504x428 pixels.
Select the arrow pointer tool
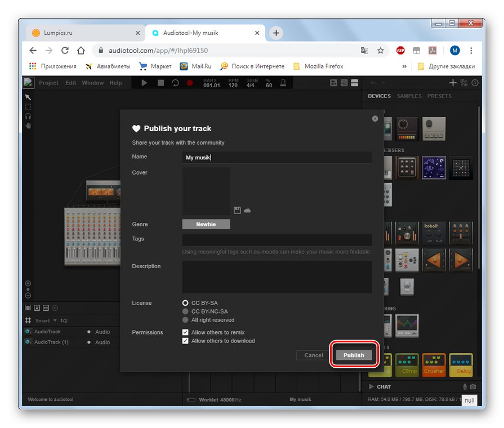pos(28,97)
